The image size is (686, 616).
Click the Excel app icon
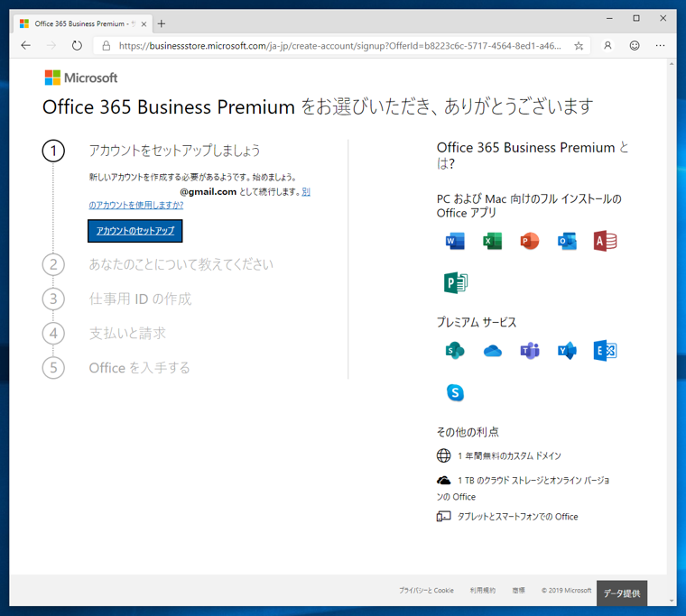(493, 241)
